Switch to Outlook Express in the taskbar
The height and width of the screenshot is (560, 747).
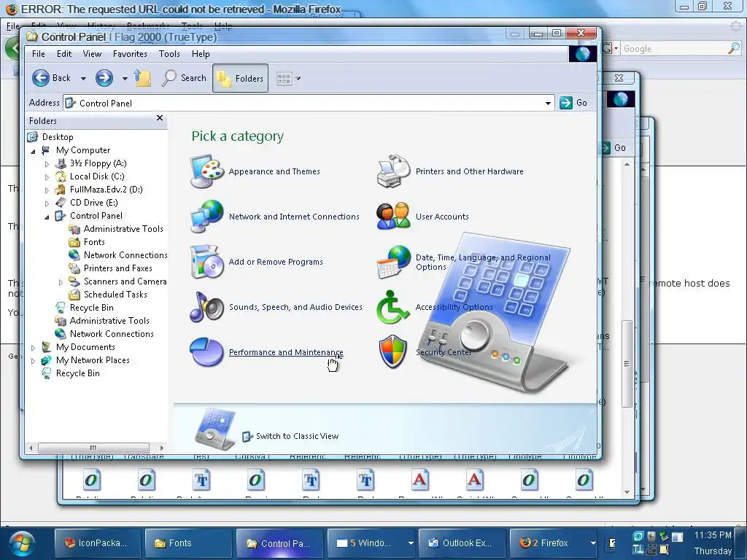click(x=461, y=543)
